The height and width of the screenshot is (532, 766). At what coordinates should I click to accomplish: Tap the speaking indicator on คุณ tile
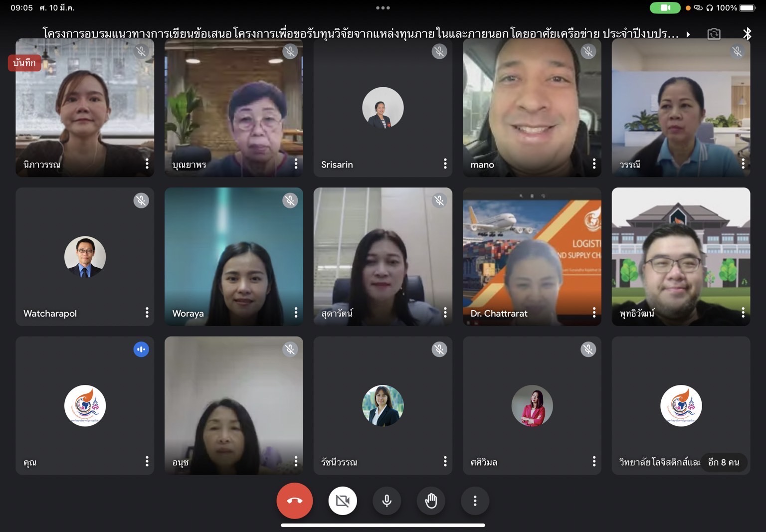(141, 350)
